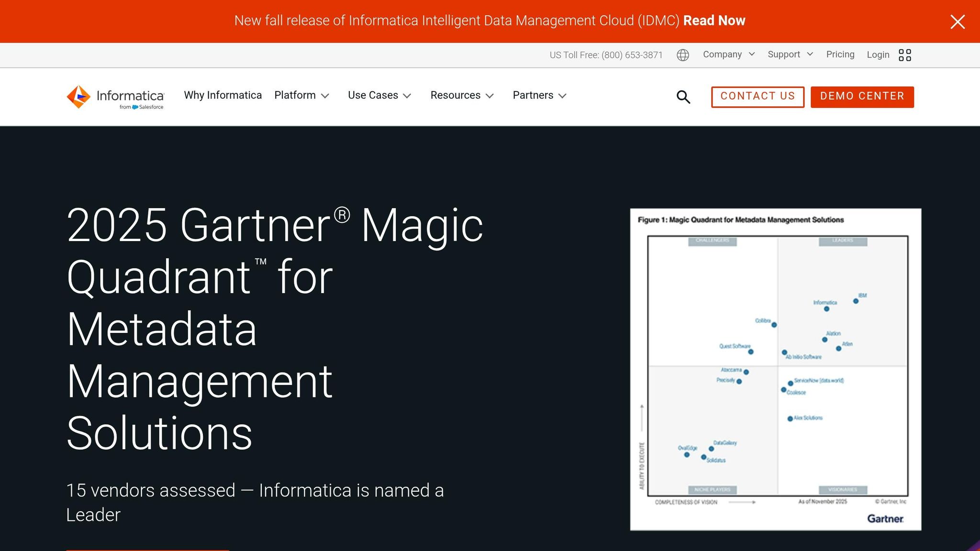Screen dimensions: 980x551
Task: Click the '15 vendors assessed' subheading text
Action: pyautogui.click(x=255, y=502)
